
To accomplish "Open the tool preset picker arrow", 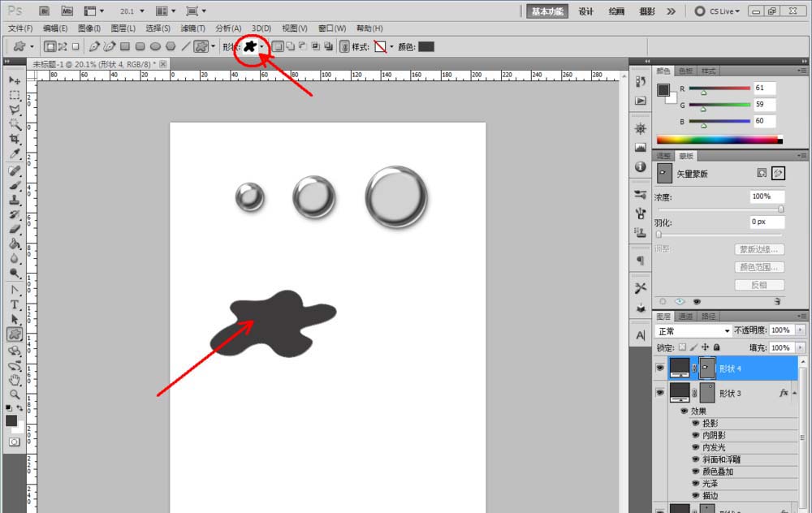I will pyautogui.click(x=32, y=46).
